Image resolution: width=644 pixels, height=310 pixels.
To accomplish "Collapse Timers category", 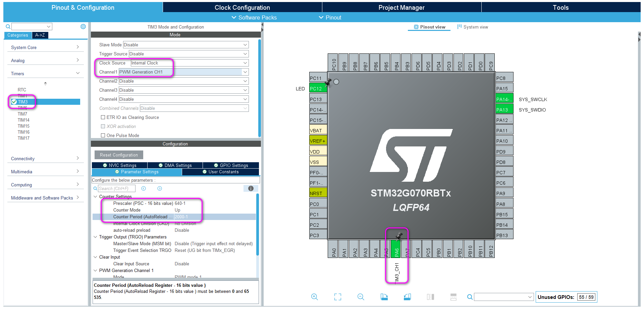I will click(x=45, y=74).
